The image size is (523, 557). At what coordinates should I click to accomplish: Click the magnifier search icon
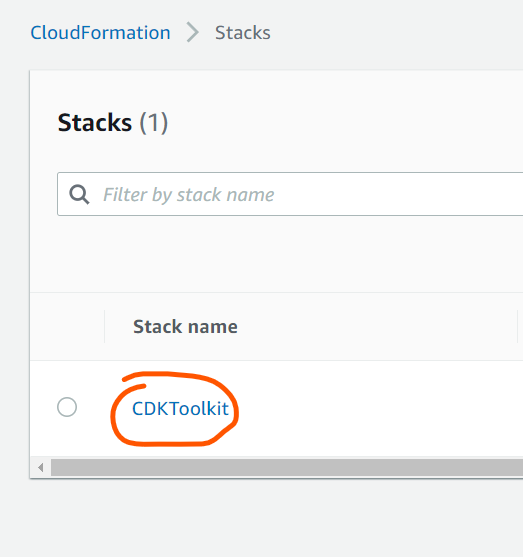79,194
